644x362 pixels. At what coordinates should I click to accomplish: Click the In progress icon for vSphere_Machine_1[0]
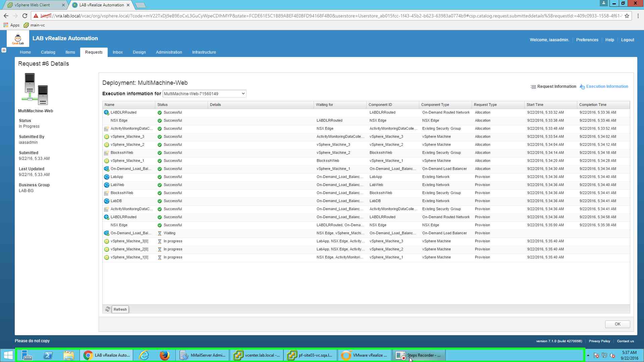click(160, 257)
